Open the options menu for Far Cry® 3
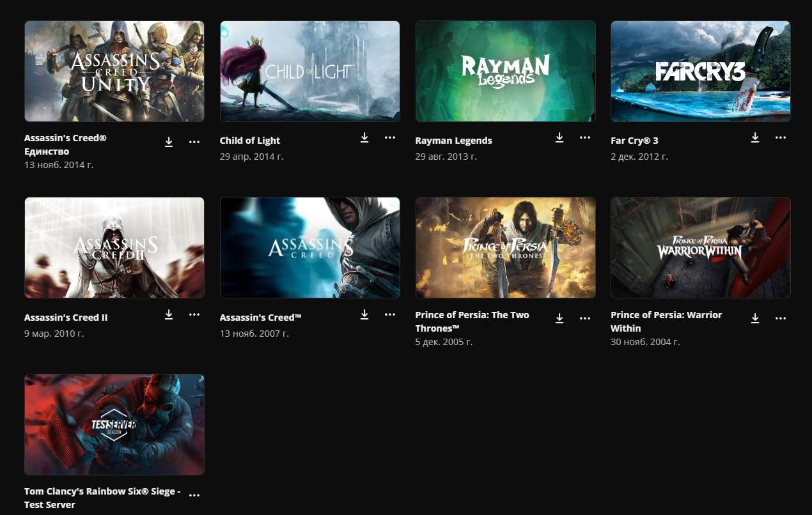Viewport: 812px width, 515px height. (x=781, y=137)
